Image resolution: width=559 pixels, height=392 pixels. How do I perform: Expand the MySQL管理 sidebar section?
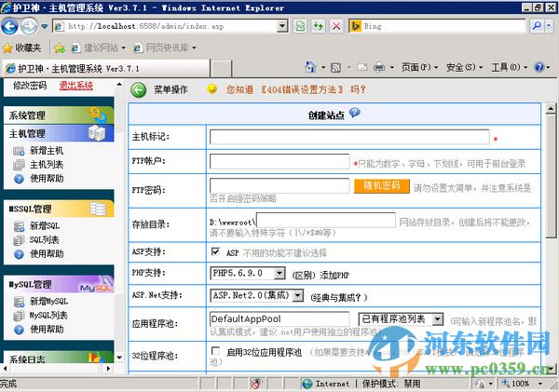(59, 284)
